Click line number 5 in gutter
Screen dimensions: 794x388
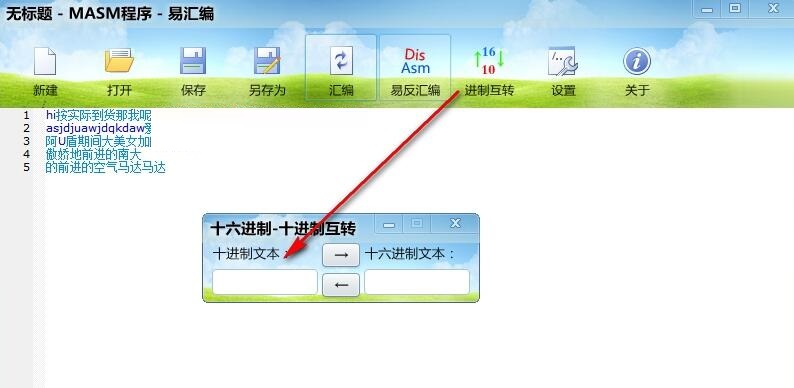[x=26, y=168]
